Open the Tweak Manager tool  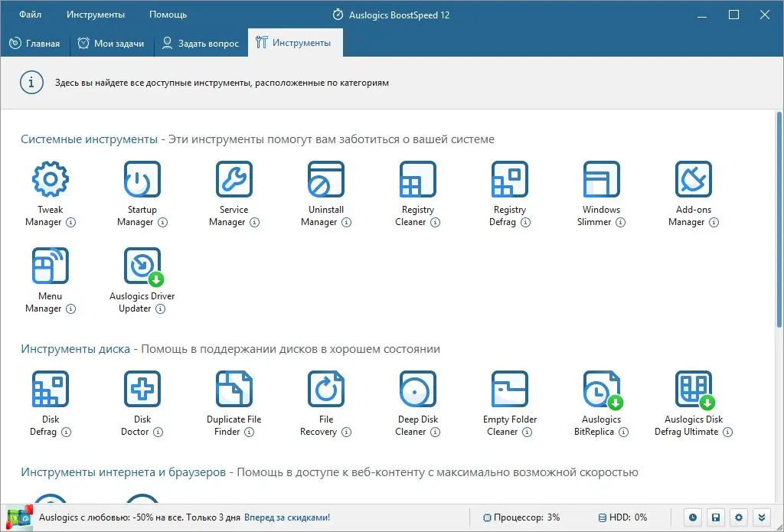50,178
